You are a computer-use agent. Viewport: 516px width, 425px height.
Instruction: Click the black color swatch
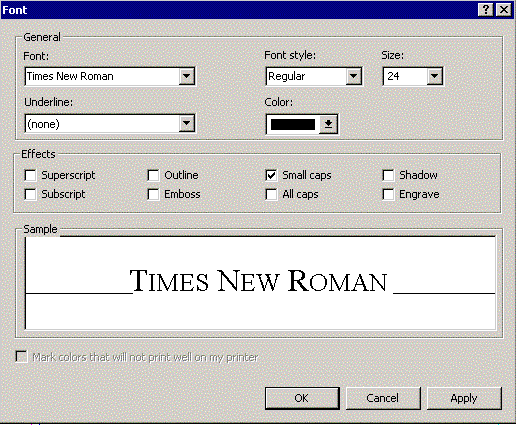point(293,124)
